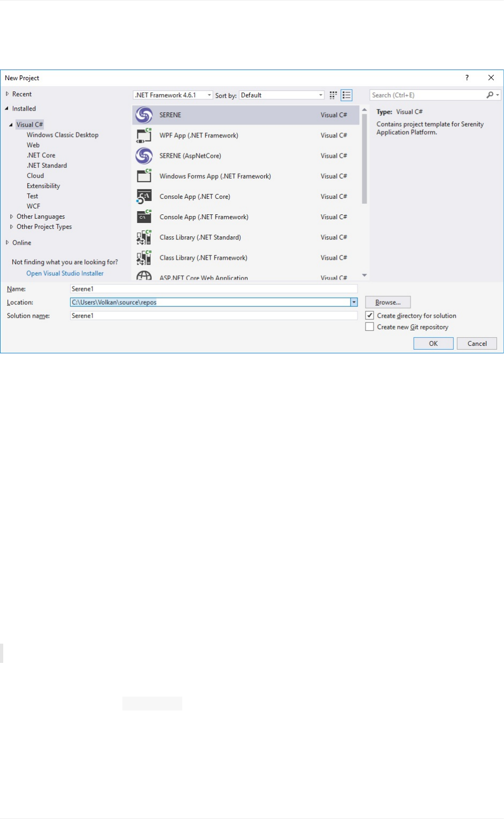The image size is (504, 819).
Task: Select Class Library (.NET Standard) text
Action: (x=200, y=237)
